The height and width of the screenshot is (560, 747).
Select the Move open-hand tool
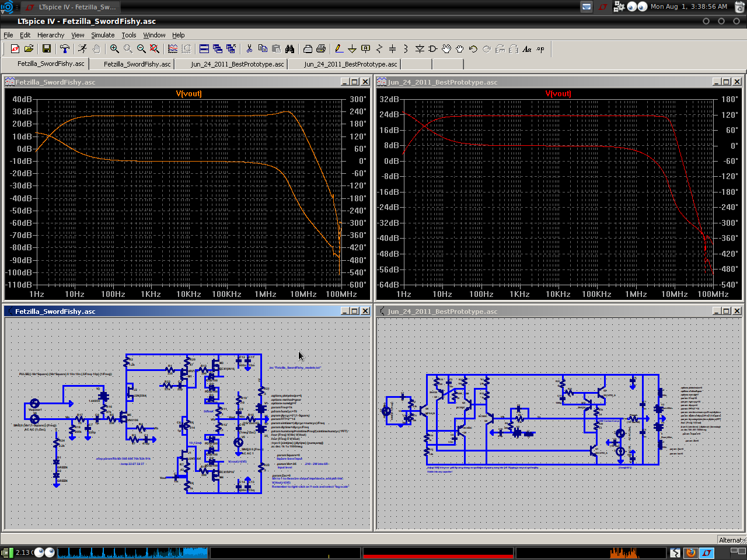click(x=446, y=49)
